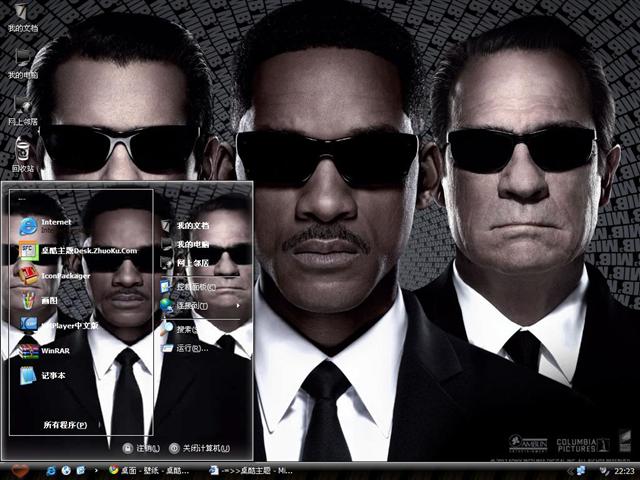Switch to 桌酷主题 Mi... taskbar window

(251, 471)
